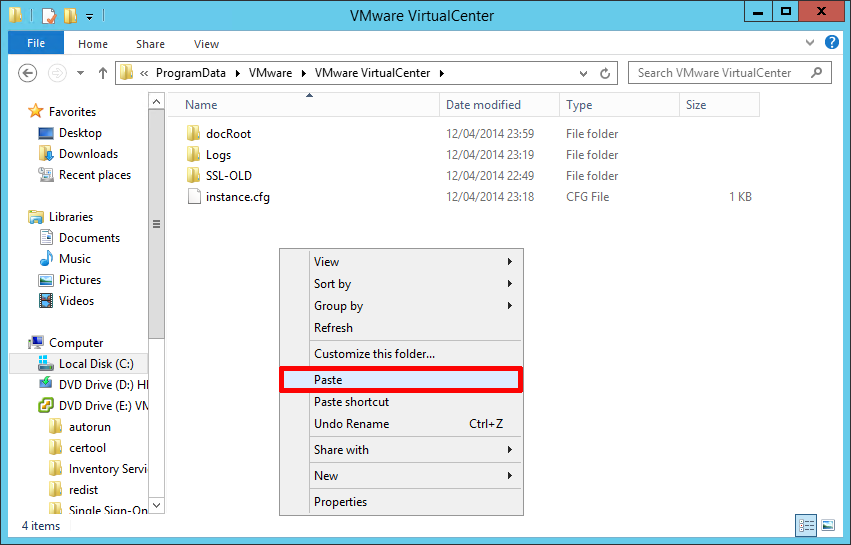Screen dimensions: 851x545
Task: Sort by the Type column header
Action: point(619,105)
